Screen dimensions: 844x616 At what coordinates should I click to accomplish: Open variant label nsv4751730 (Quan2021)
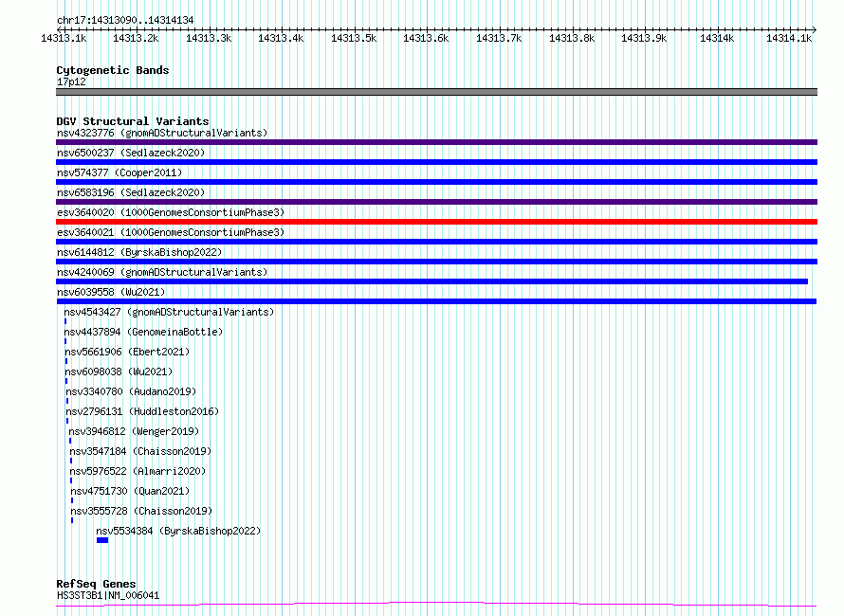tap(130, 491)
